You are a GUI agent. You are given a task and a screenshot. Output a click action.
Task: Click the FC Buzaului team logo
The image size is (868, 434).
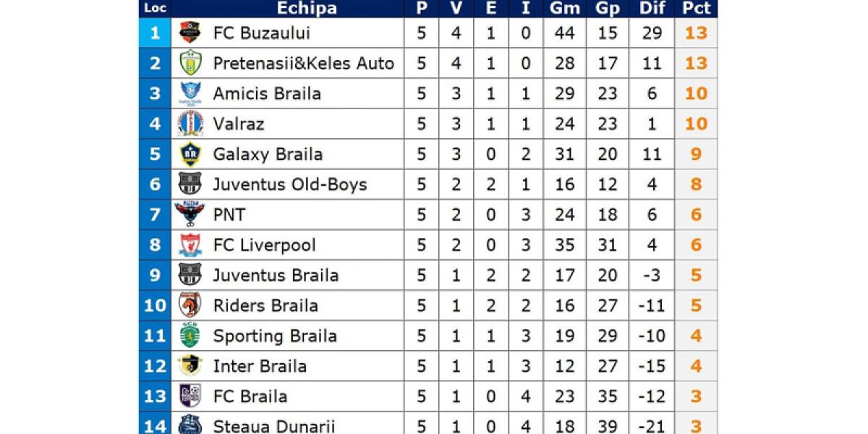[x=190, y=33]
